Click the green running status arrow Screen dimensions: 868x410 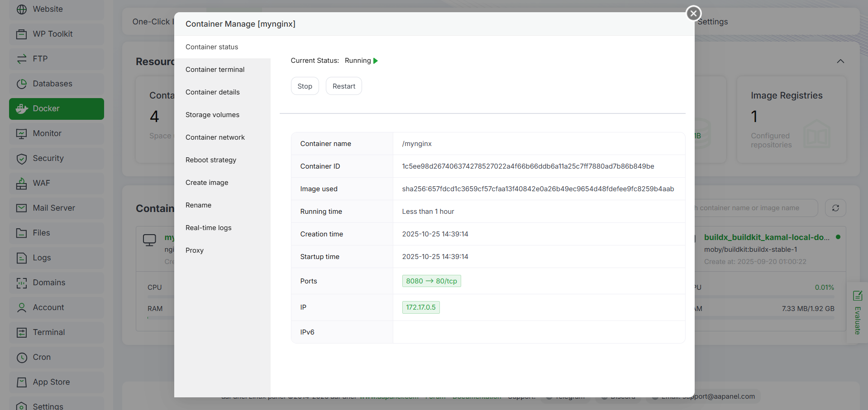[376, 61]
